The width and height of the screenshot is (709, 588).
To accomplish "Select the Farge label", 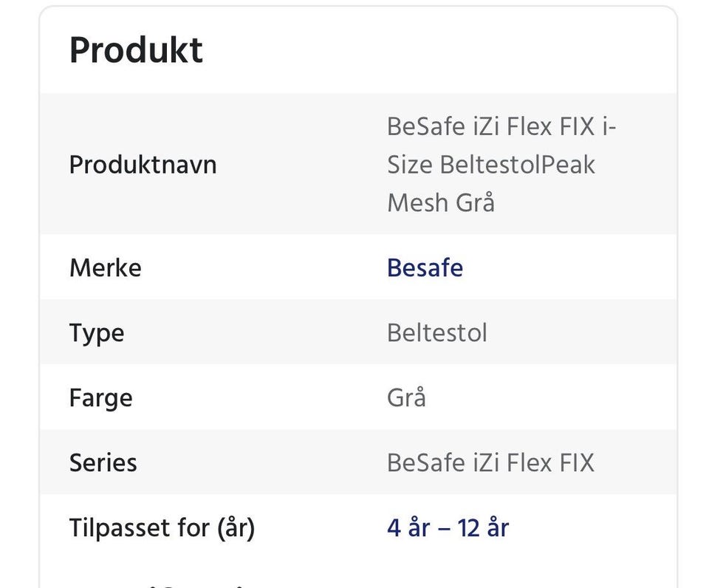I will [x=100, y=397].
